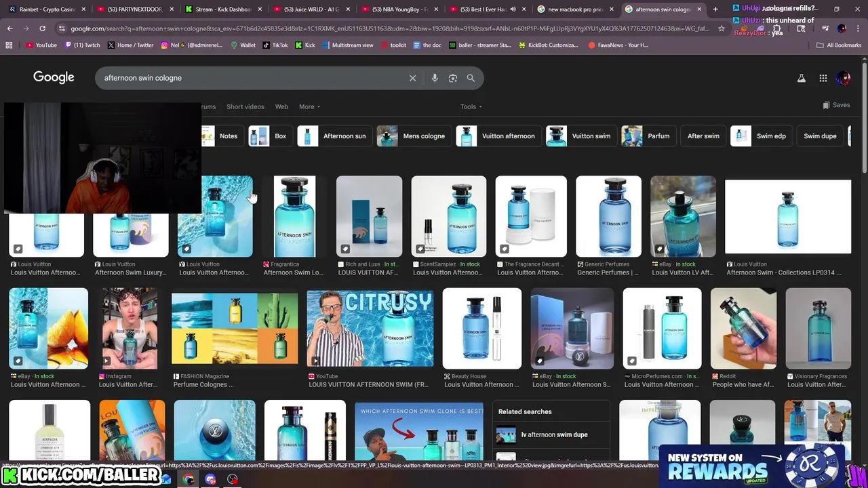Open the toolkit bookmark
This screenshot has width=868, height=488.
[393, 45]
